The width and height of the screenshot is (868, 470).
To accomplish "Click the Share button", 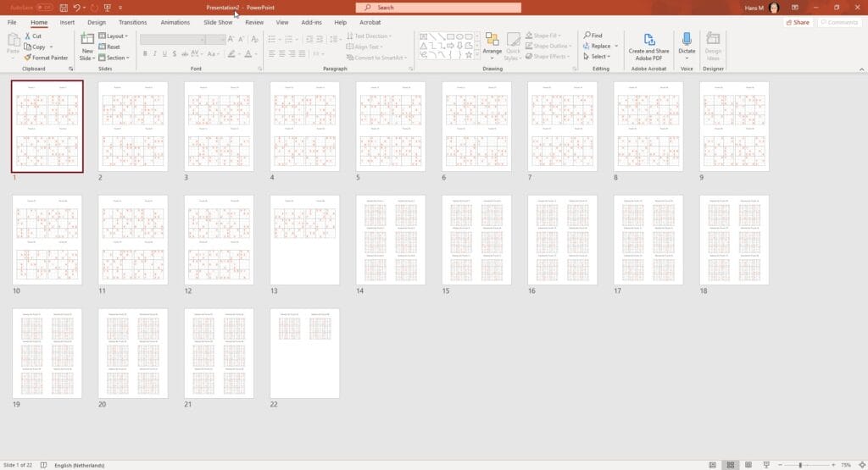I will [x=797, y=22].
